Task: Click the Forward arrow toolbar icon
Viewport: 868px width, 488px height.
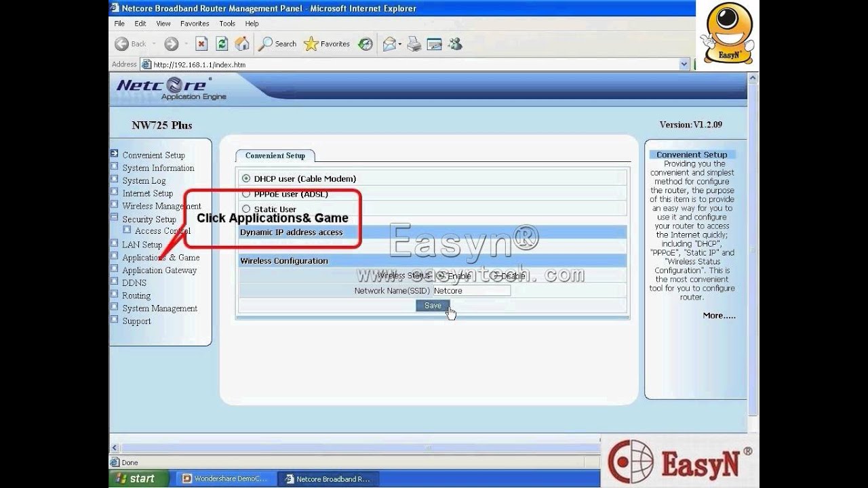Action: click(171, 44)
